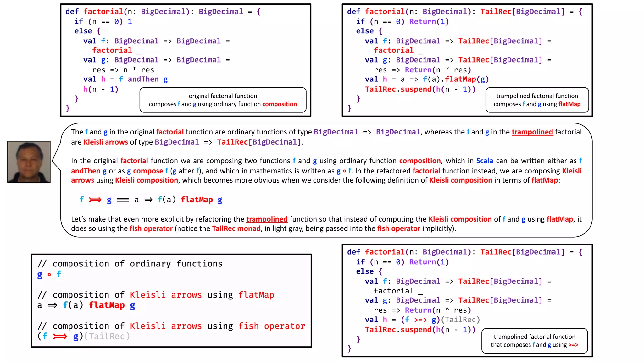
Task: Click 'TailRec.suspend' in the top-right code block
Action: click(398, 89)
